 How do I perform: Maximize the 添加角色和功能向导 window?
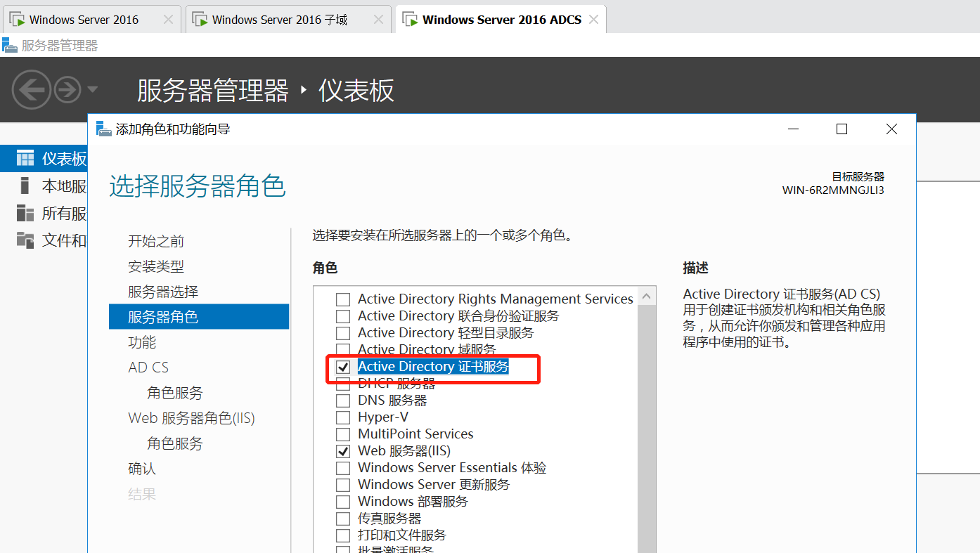[842, 129]
